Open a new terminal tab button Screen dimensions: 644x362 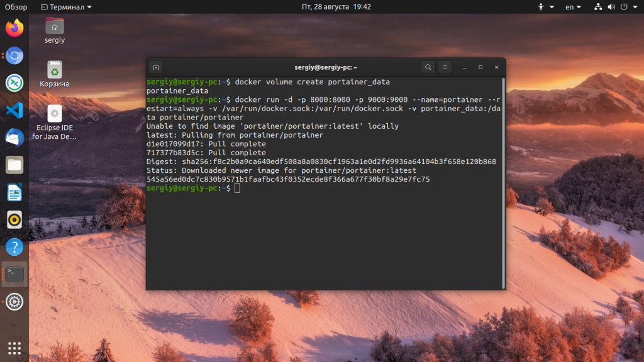156,67
